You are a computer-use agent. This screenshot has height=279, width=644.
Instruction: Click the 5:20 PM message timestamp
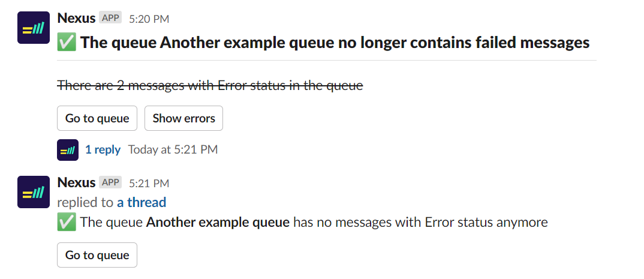149,19
